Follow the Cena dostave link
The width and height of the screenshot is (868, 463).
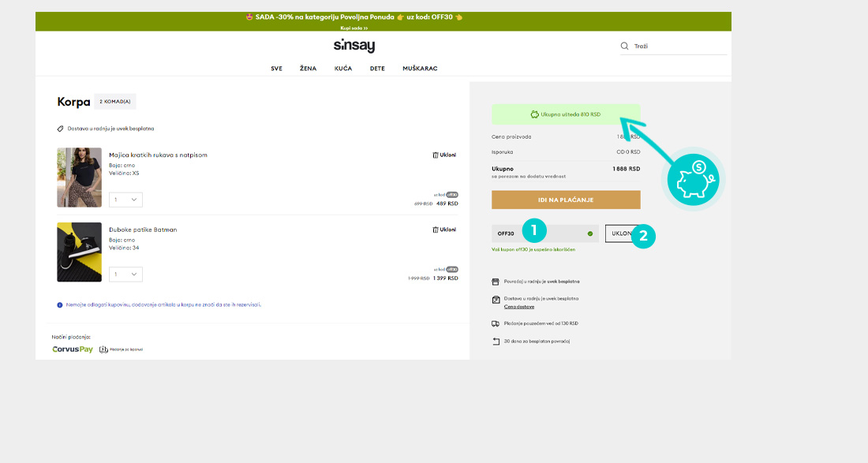(518, 306)
